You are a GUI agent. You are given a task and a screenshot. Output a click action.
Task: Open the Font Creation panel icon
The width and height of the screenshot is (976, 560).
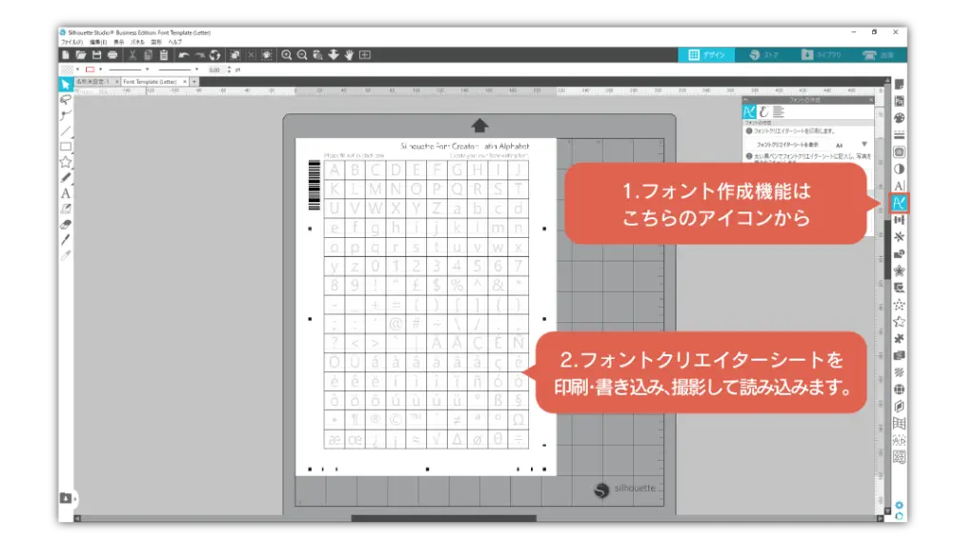coord(899,203)
